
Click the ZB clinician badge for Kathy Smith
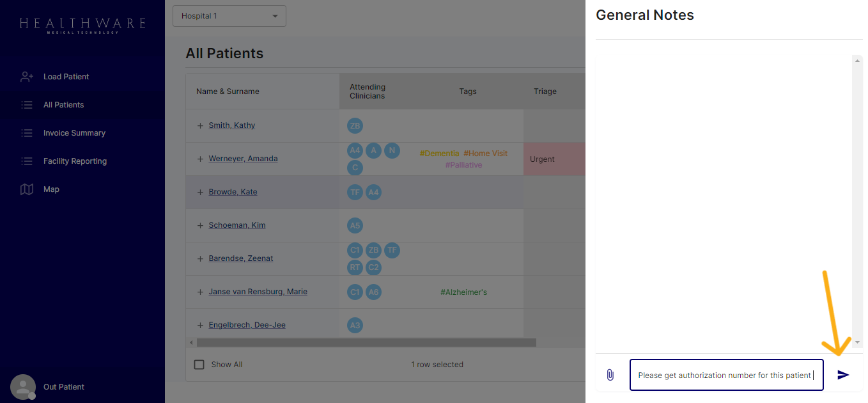pos(355,125)
